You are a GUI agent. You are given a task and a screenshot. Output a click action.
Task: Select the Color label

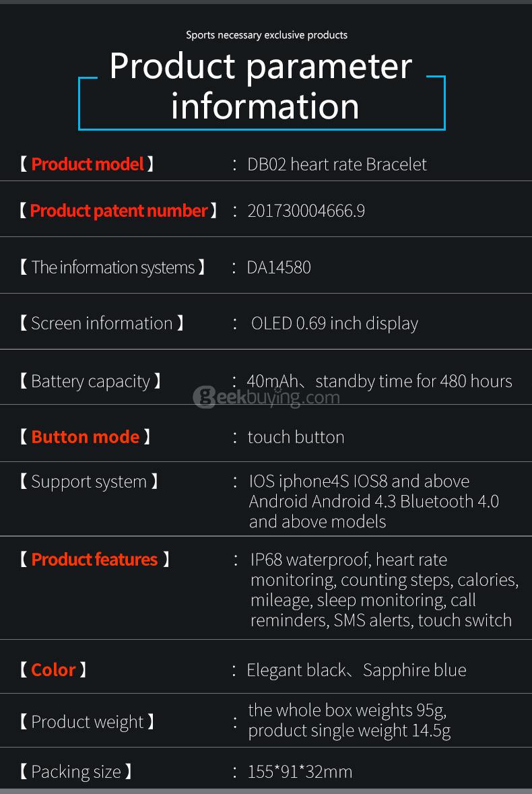pyautogui.click(x=53, y=670)
